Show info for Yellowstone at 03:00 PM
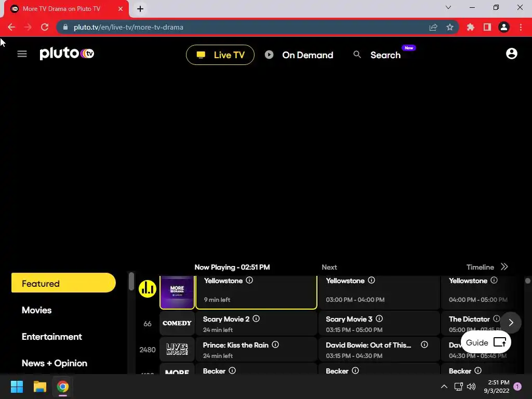The width and height of the screenshot is (532, 399). pos(371,280)
